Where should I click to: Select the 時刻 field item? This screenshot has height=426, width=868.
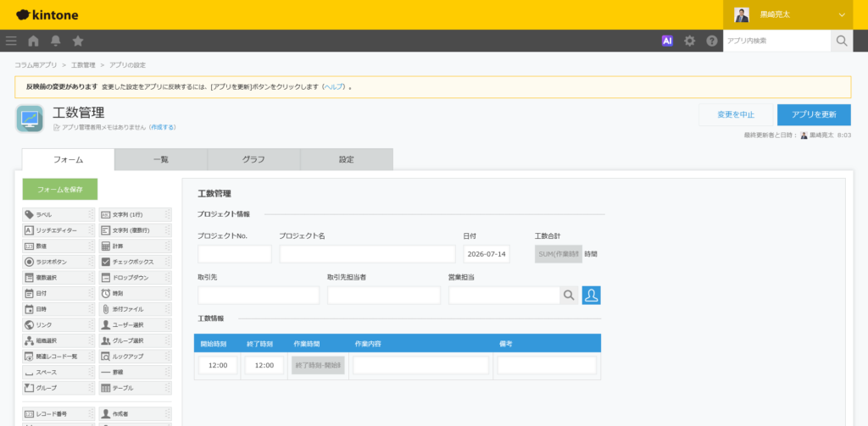point(135,293)
